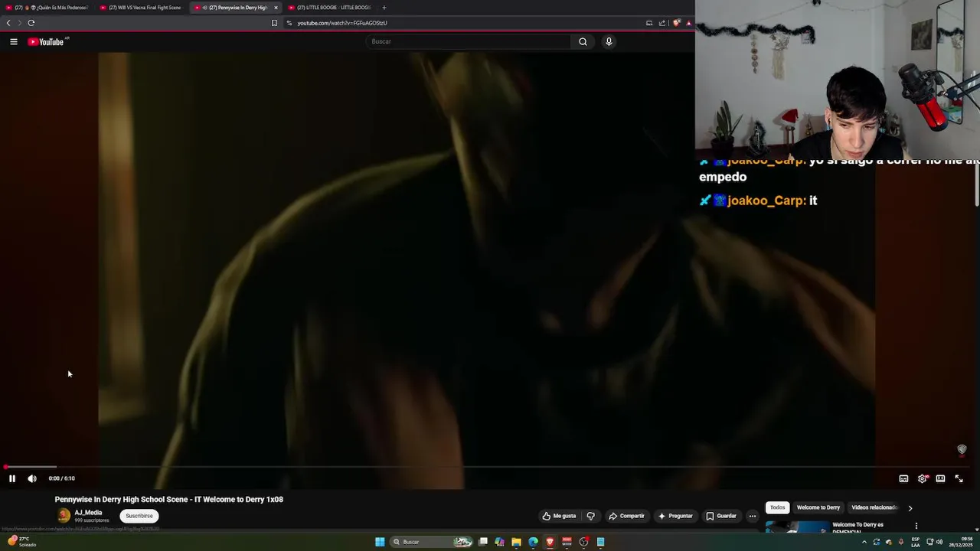980x551 pixels.
Task: Click the share icon in the address bar
Action: [x=662, y=23]
